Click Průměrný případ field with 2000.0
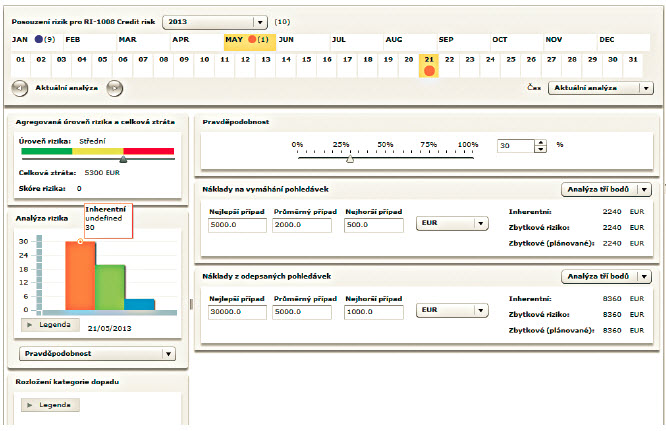The height and width of the screenshot is (431, 666). pyautogui.click(x=302, y=225)
